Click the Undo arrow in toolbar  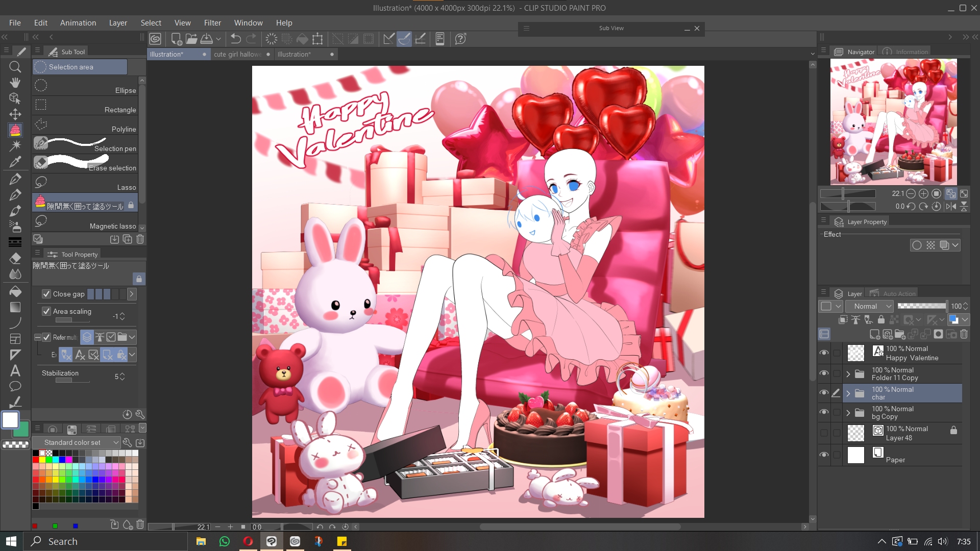coord(235,39)
